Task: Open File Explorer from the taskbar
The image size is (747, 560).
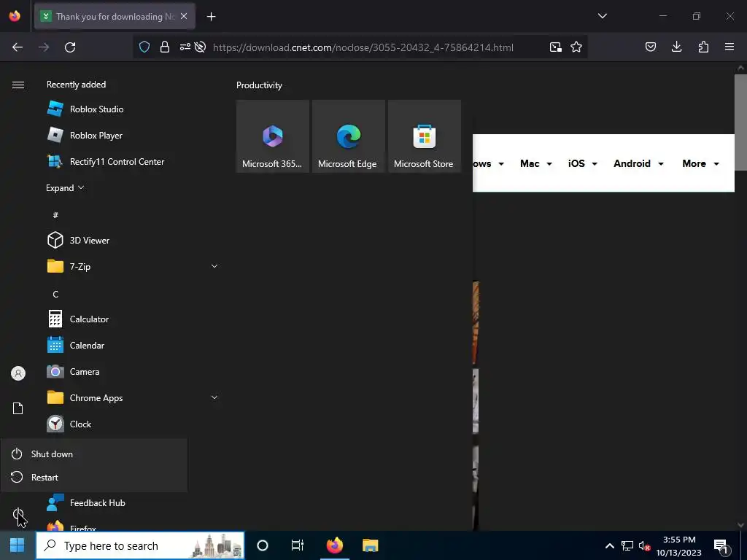Action: point(370,545)
